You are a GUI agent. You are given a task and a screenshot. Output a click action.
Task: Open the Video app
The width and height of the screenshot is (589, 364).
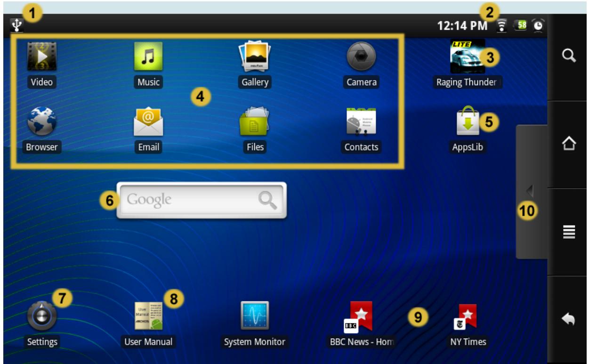pyautogui.click(x=42, y=57)
